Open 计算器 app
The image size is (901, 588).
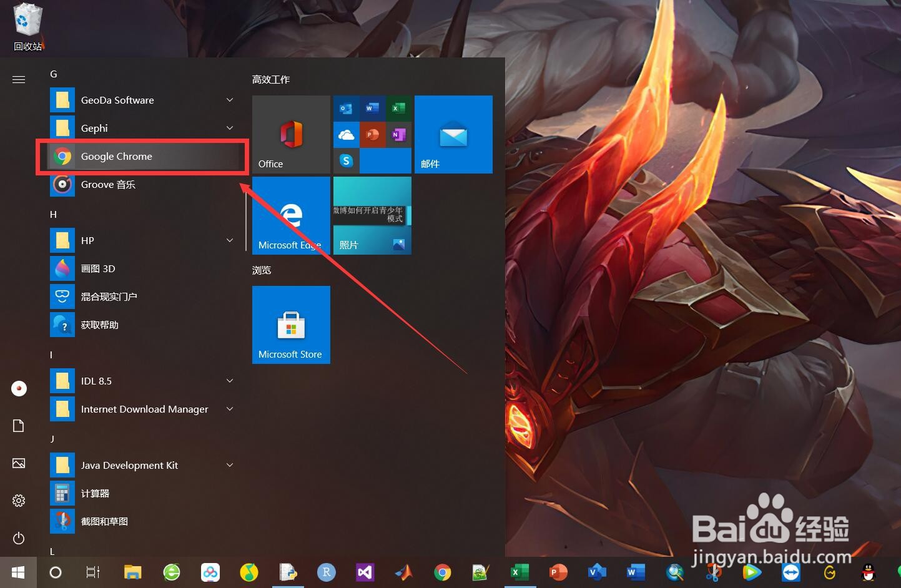tap(144, 493)
